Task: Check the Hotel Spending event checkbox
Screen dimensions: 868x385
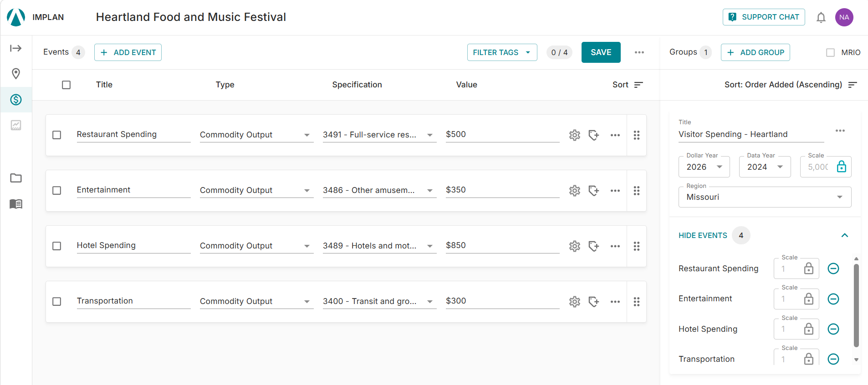Action: click(x=57, y=246)
